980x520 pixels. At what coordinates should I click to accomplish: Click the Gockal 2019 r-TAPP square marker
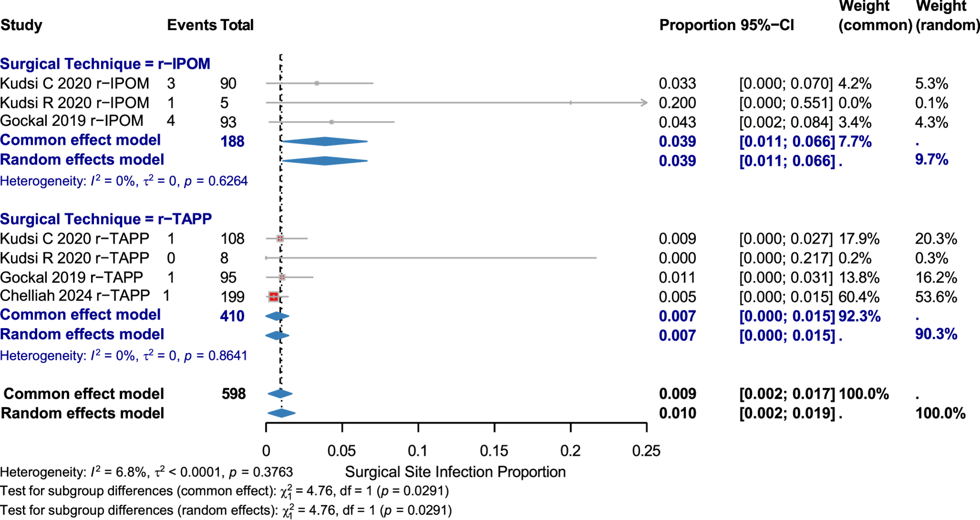[x=282, y=277]
